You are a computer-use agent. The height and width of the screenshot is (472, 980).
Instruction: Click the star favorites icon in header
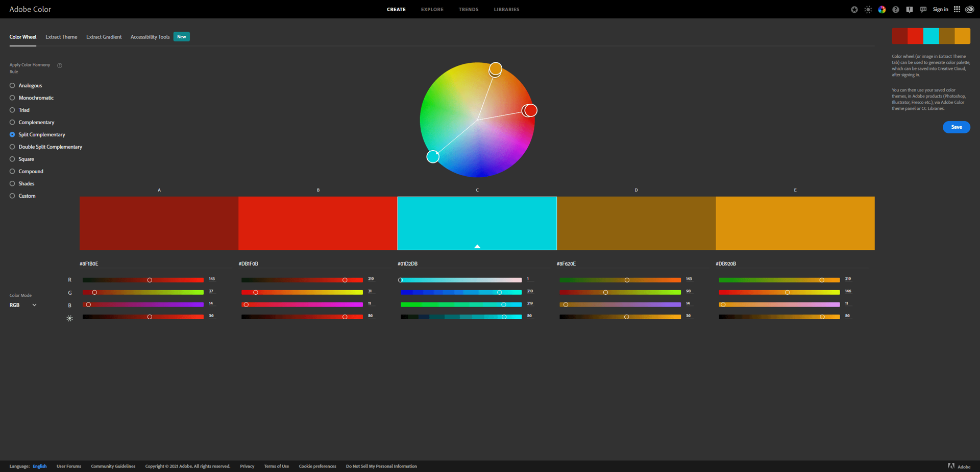click(x=854, y=9)
